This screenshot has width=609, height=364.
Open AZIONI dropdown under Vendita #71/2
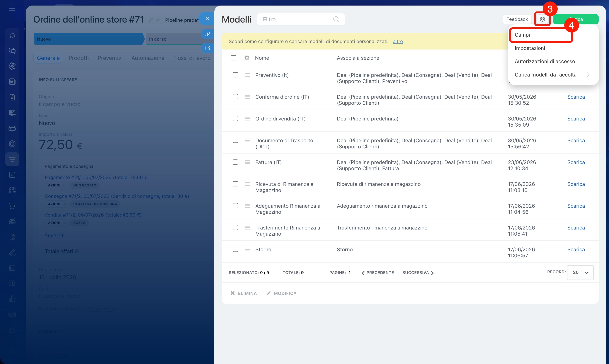click(x=57, y=223)
